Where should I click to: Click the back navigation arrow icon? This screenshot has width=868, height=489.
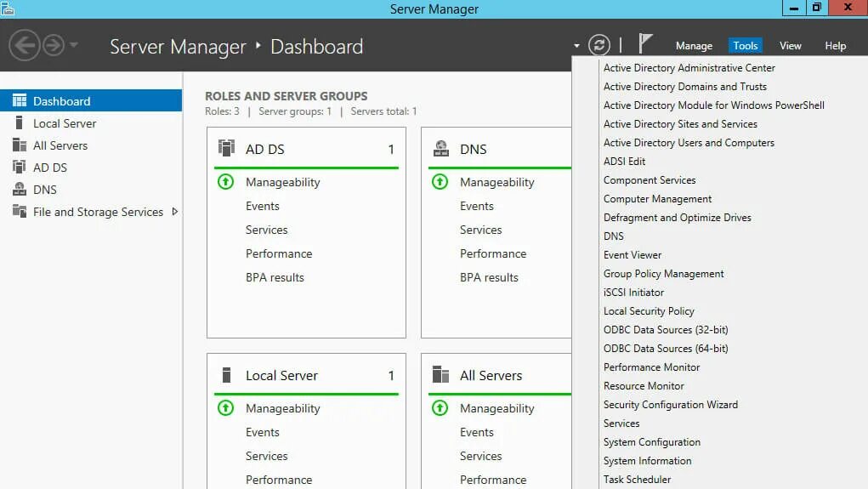[25, 45]
